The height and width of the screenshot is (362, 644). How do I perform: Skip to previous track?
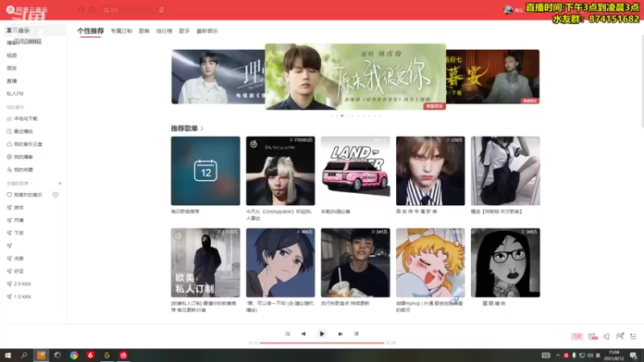pyautogui.click(x=303, y=334)
